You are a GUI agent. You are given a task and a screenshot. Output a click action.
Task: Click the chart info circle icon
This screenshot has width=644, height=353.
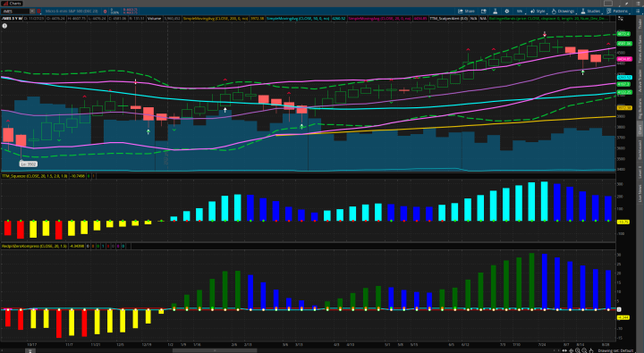pos(4,26)
